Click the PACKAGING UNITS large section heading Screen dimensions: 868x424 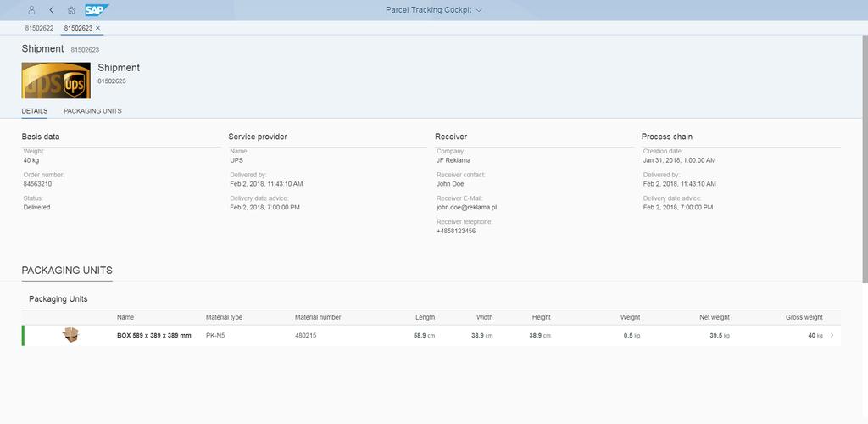tap(67, 271)
